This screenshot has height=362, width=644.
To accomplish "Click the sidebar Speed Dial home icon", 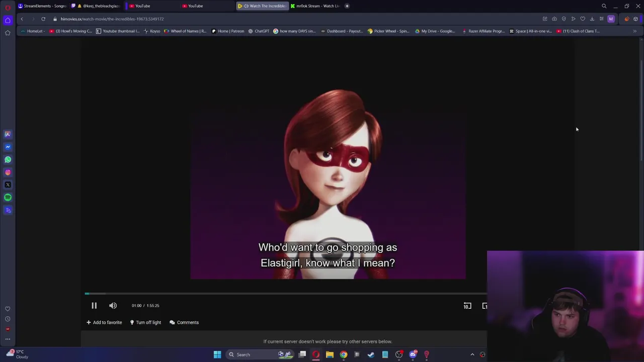I will click(8, 20).
